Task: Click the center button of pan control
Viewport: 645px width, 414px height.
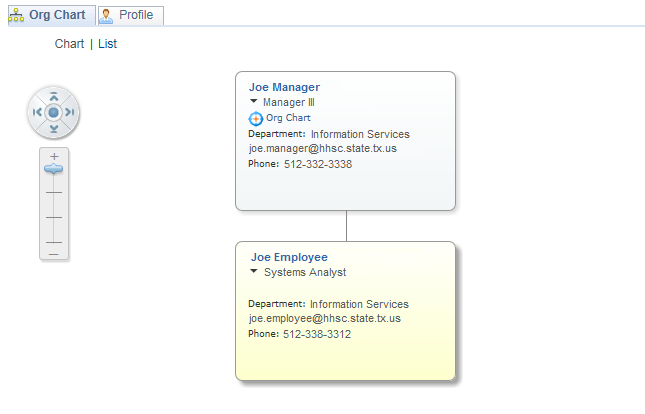Action: [54, 113]
